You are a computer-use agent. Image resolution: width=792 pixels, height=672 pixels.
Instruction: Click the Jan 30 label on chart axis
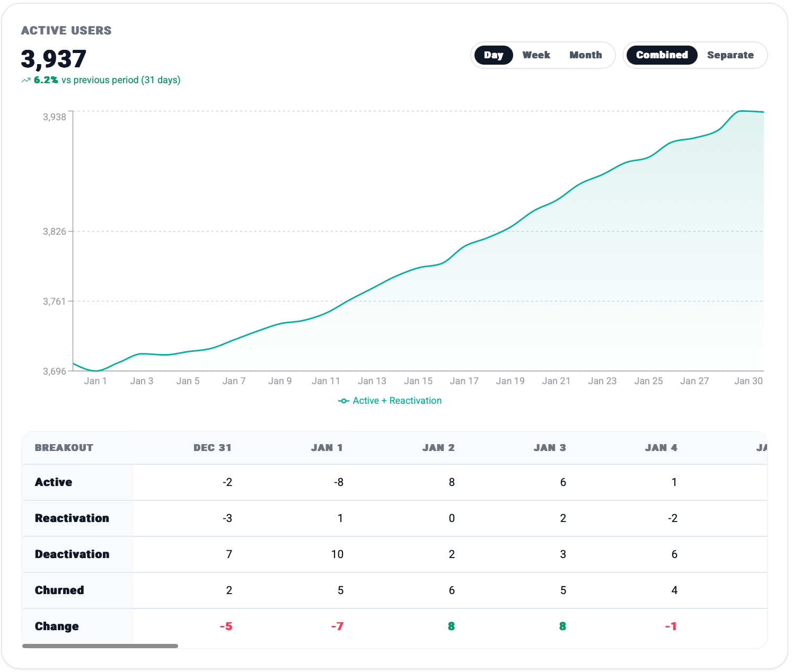pos(748,381)
